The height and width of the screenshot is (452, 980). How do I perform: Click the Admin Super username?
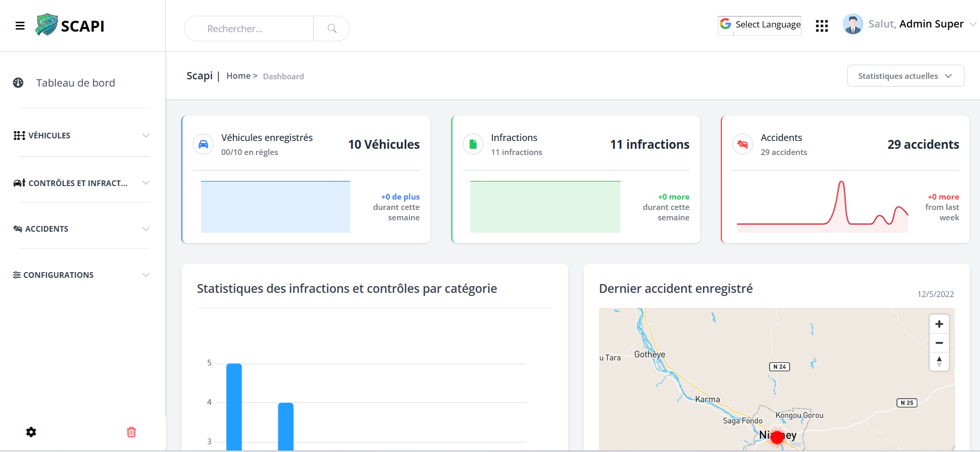pos(931,24)
